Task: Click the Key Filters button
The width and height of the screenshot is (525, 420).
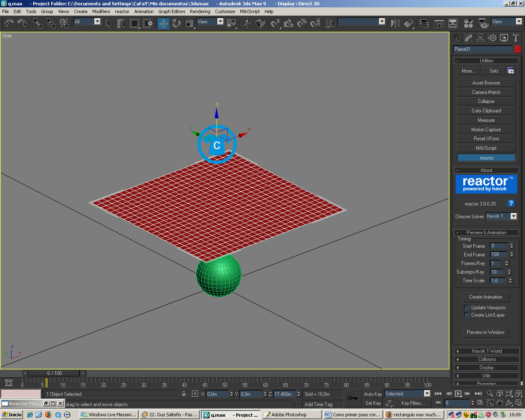Action: pos(413,403)
